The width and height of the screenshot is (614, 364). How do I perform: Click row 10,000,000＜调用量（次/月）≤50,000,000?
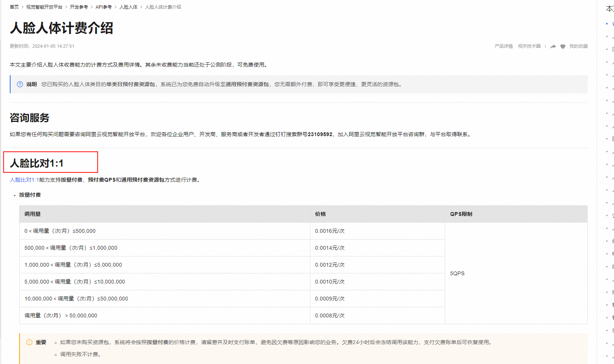click(x=165, y=299)
